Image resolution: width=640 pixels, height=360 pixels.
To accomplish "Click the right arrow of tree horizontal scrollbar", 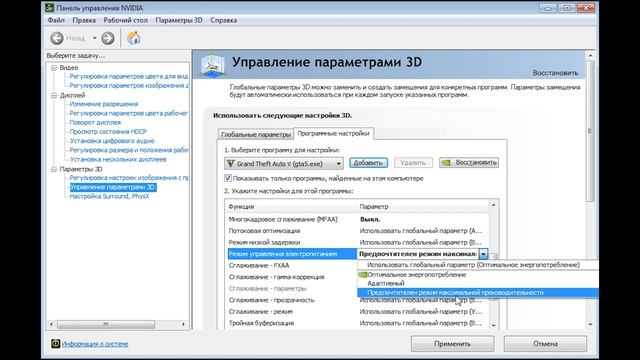I will [x=183, y=324].
